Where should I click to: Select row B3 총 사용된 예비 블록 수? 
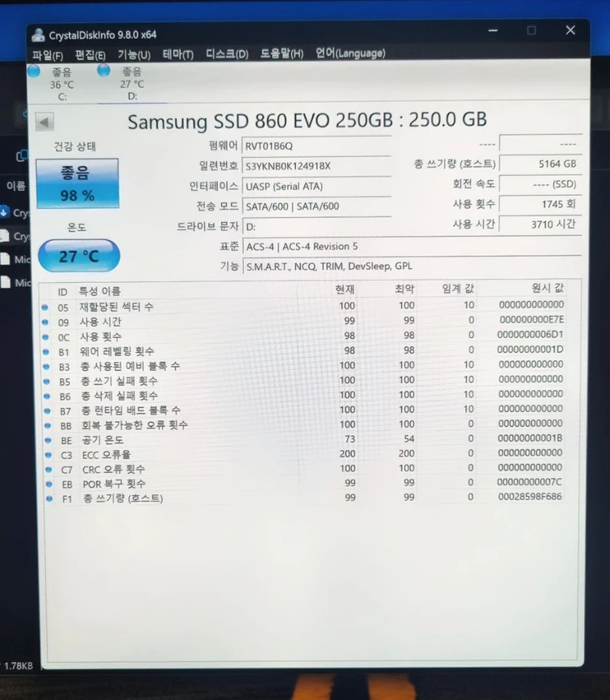tap(303, 365)
